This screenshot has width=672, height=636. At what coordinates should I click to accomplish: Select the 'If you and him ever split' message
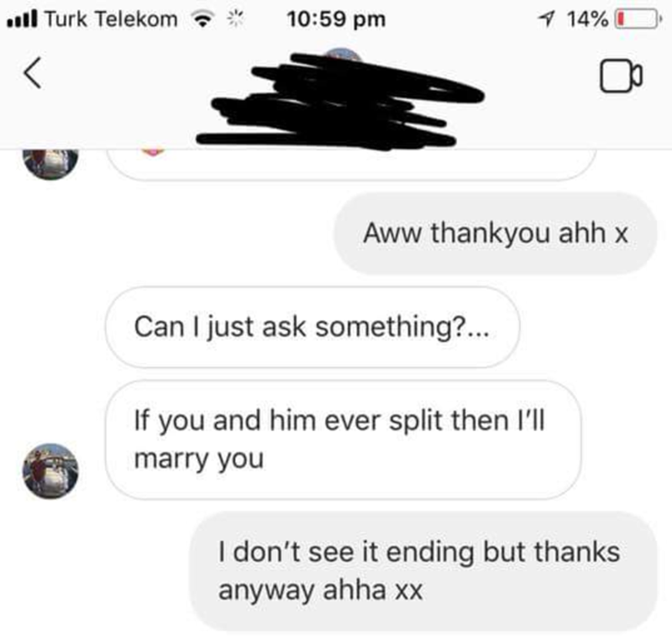point(343,439)
